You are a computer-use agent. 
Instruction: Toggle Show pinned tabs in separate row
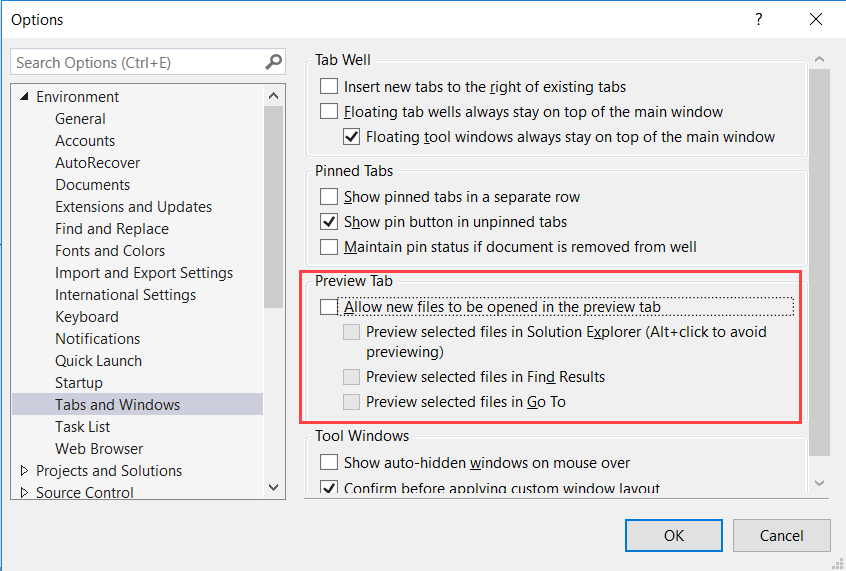click(x=329, y=197)
